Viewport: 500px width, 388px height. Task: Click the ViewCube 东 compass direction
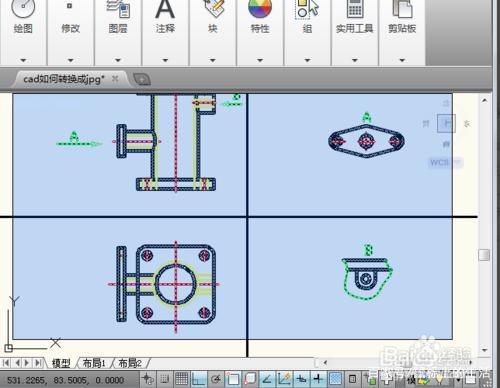tap(467, 124)
